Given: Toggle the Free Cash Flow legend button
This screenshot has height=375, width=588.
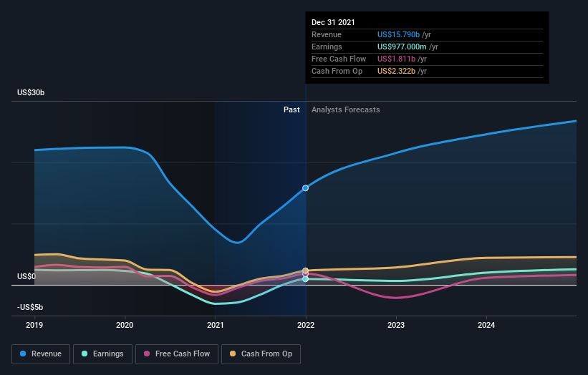Looking at the screenshot, I should point(177,354).
